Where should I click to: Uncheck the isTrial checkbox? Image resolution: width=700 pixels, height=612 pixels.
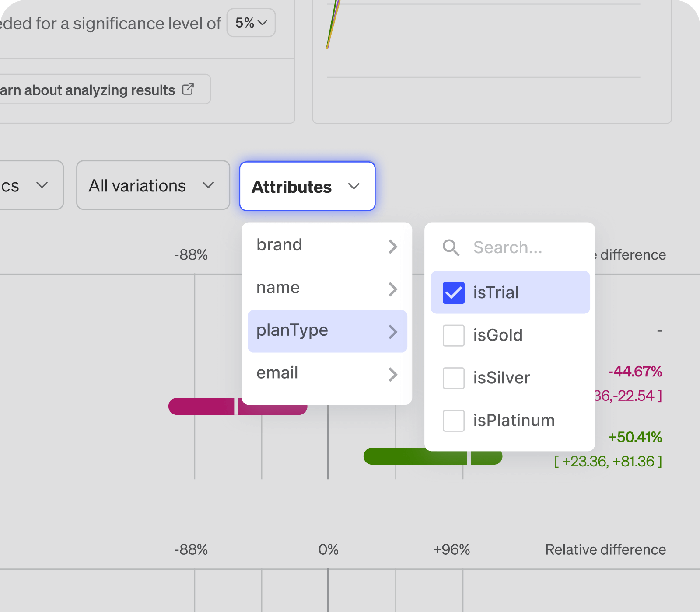pyautogui.click(x=454, y=293)
